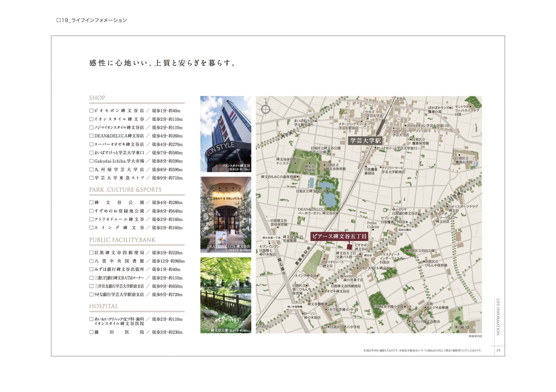Click the vertical LIFE INFORMATION text
This screenshot has width=556, height=392.
click(498, 317)
